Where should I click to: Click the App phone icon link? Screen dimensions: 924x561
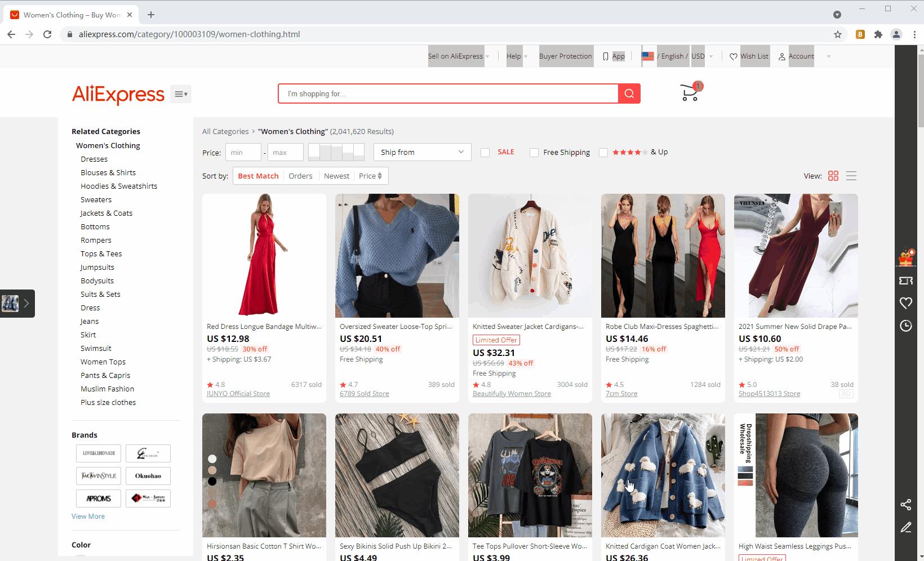[x=614, y=56]
